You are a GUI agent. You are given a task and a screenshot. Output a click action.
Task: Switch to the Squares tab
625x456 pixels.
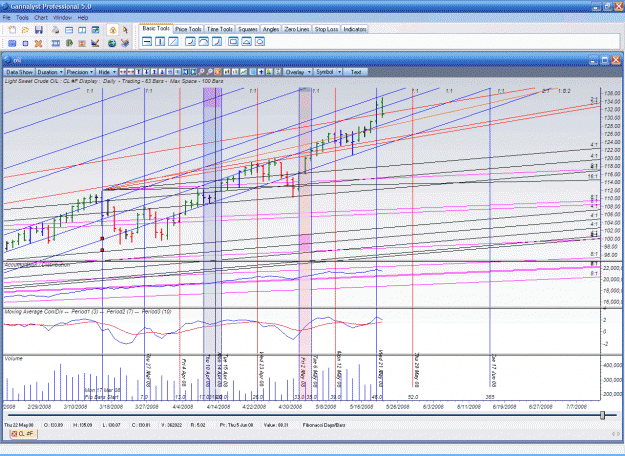click(248, 29)
